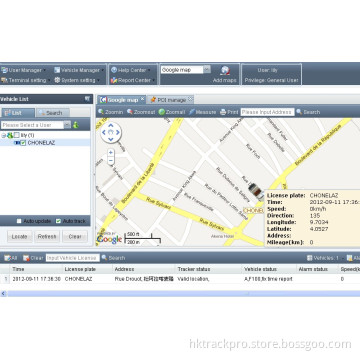The width and height of the screenshot is (360, 360).
Task: Select CHONELAZ in the vehicle tree
Action: click(41, 143)
